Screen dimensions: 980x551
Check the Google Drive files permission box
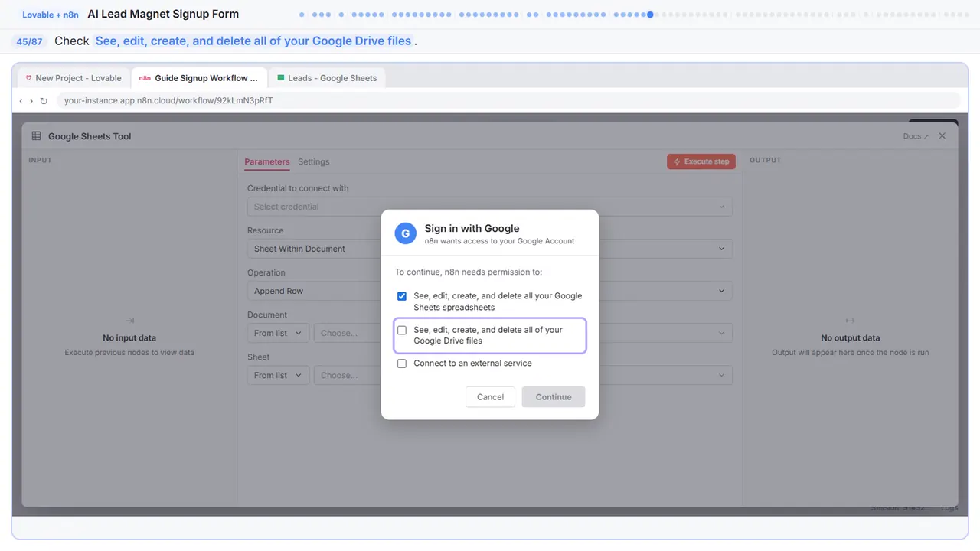pyautogui.click(x=402, y=331)
